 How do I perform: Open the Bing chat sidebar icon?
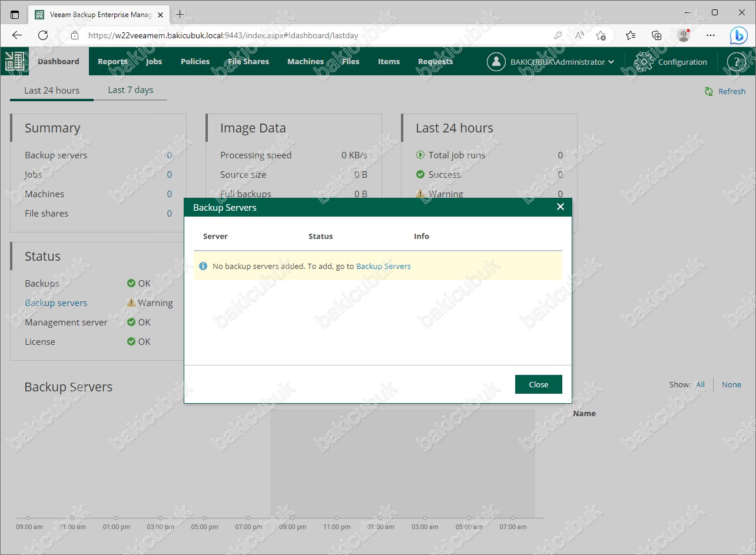[x=738, y=35]
